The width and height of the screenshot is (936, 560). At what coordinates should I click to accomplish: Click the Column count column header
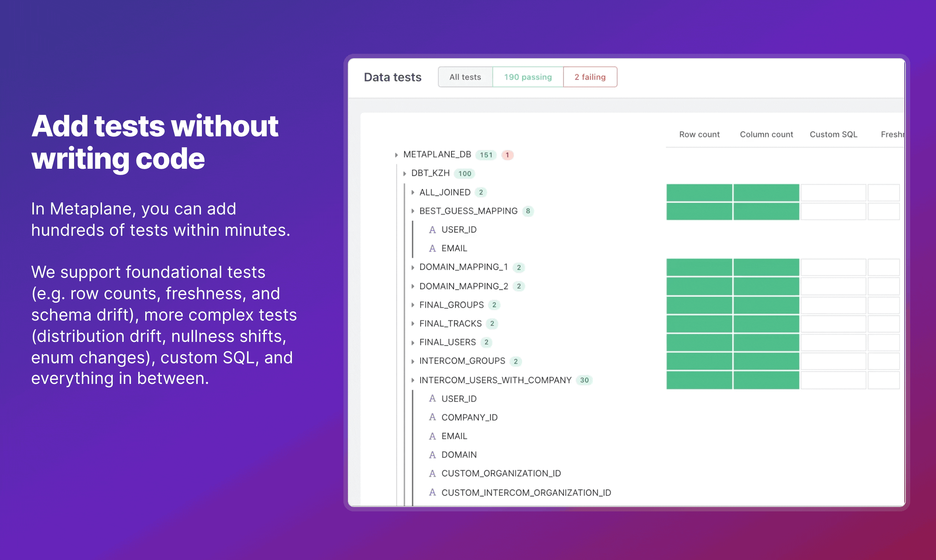click(766, 134)
